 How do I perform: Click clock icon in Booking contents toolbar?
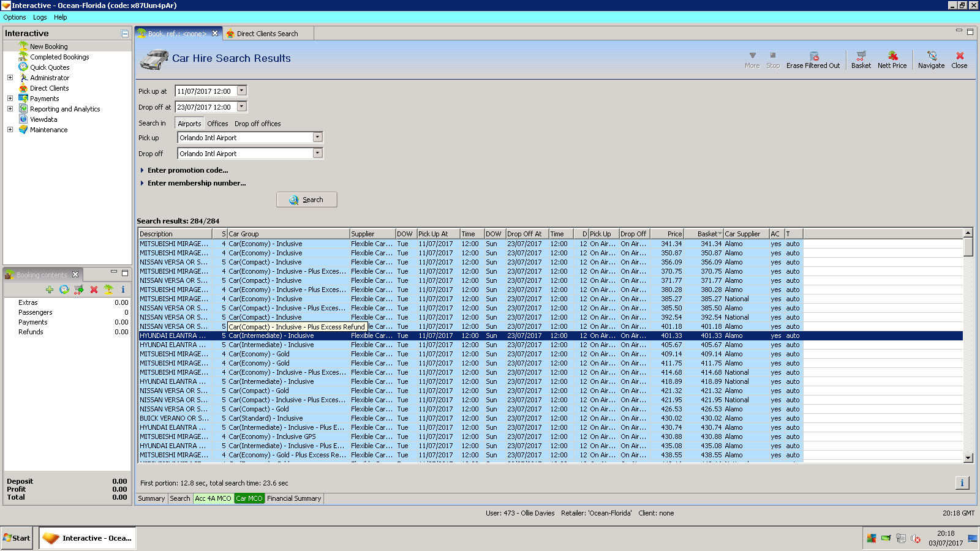point(64,290)
